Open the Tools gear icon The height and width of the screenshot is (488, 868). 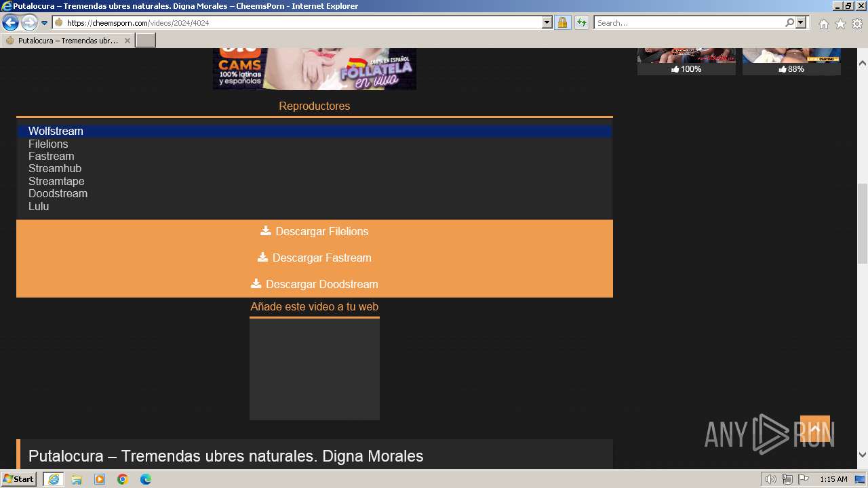point(857,24)
